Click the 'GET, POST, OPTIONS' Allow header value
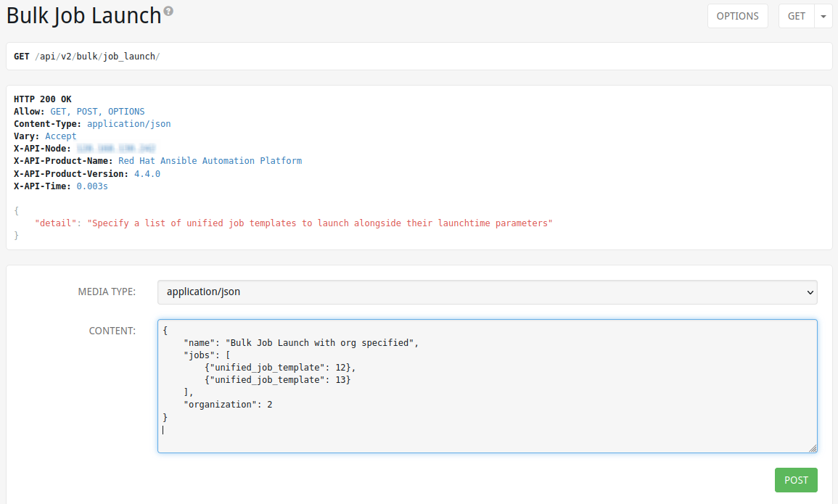 [x=97, y=112]
